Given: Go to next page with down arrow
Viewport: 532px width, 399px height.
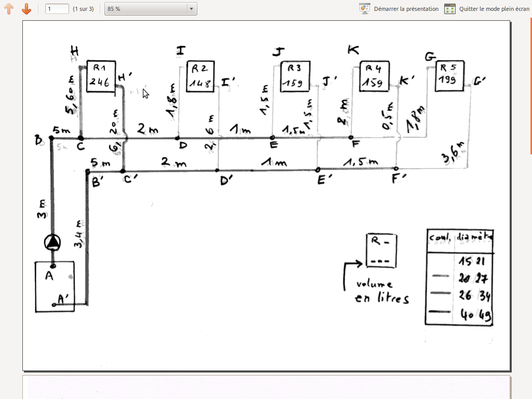Looking at the screenshot, I should 26,9.
